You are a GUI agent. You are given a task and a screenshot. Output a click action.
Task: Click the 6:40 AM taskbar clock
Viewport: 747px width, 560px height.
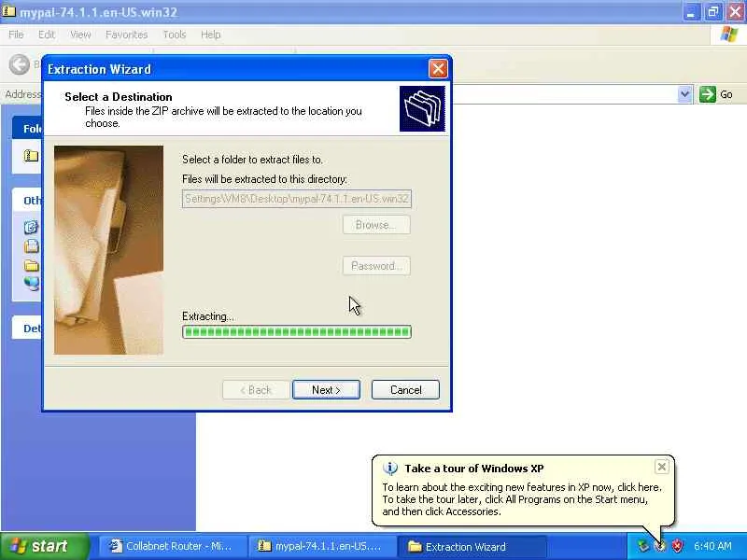pyautogui.click(x=712, y=546)
